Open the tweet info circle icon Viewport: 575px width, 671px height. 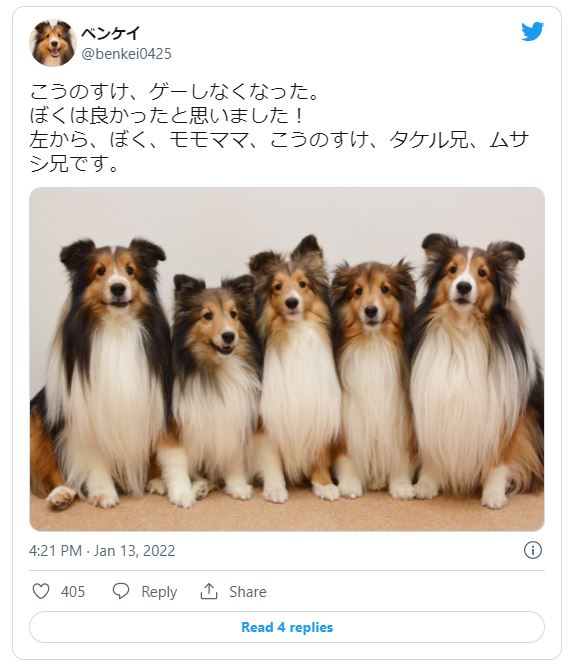533,550
